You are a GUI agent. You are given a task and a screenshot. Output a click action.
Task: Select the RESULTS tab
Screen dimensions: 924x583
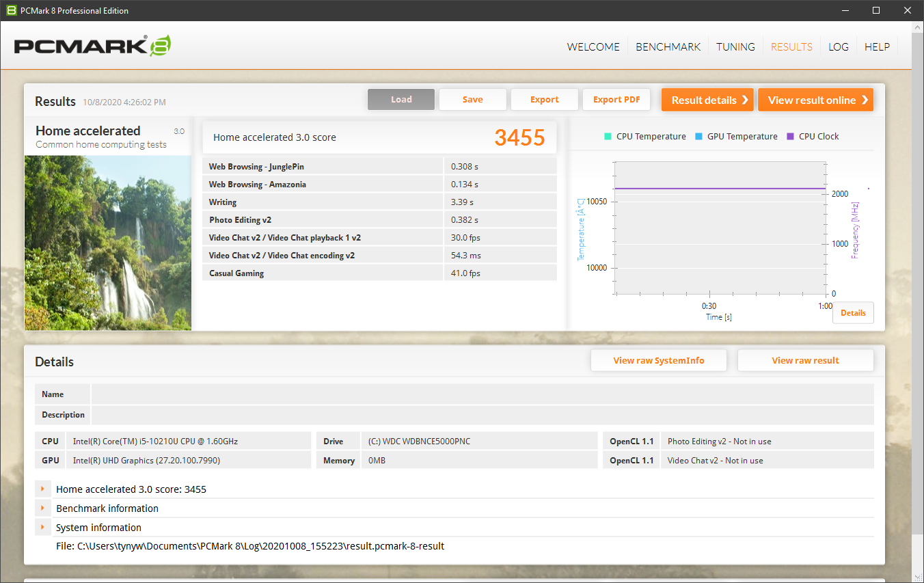coord(791,47)
